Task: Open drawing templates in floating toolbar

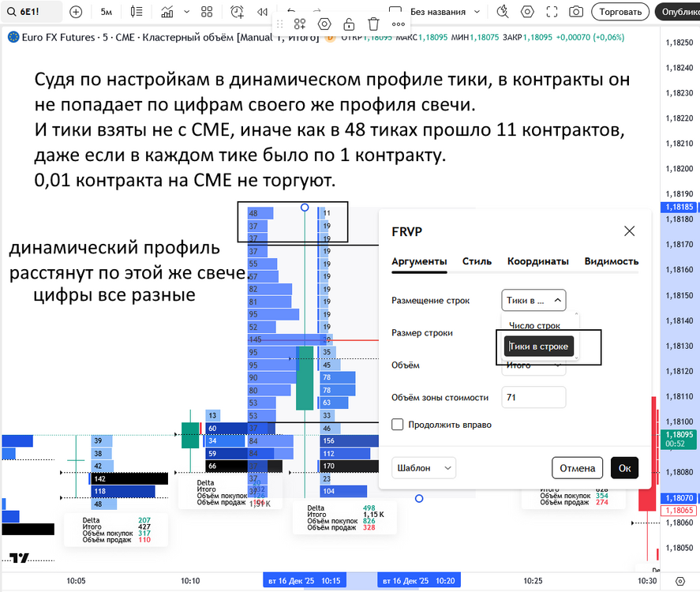Action: (300, 24)
